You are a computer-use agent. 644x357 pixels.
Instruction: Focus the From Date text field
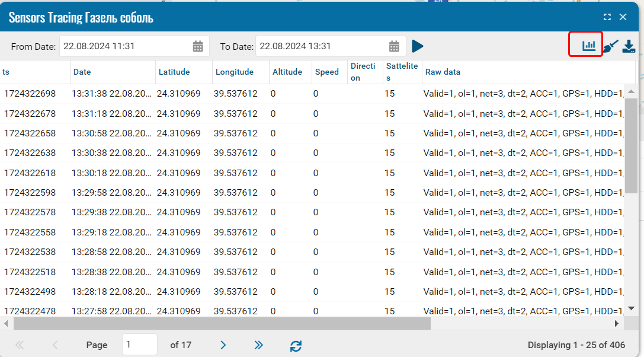pos(124,46)
